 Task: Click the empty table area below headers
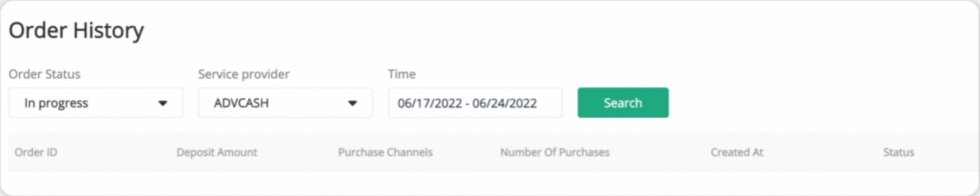click(490, 183)
